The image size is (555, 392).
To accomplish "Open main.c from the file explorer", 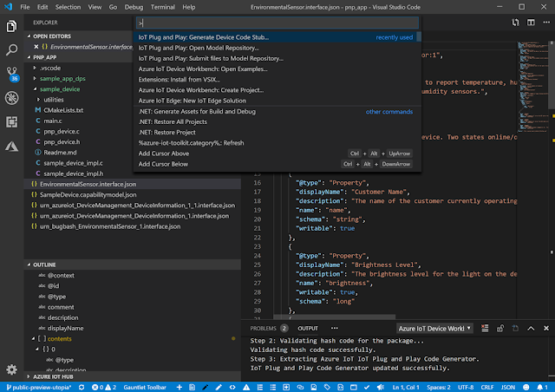I will pyautogui.click(x=54, y=121).
